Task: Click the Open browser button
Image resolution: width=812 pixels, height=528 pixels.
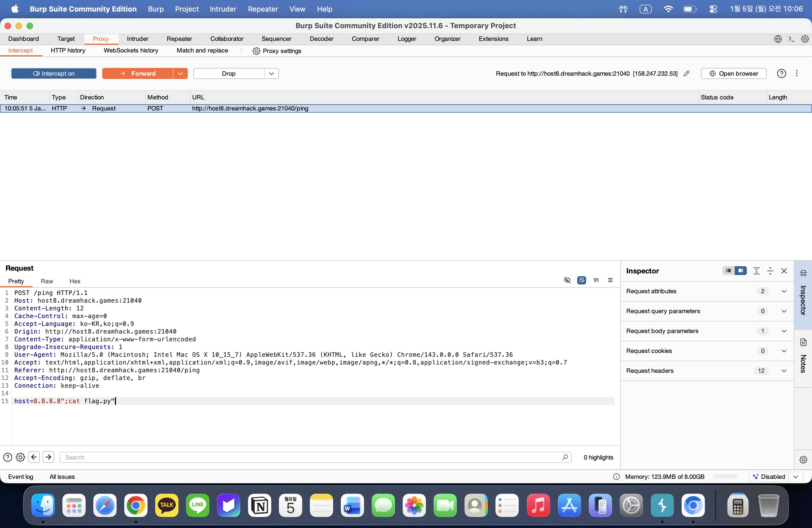Action: click(734, 73)
